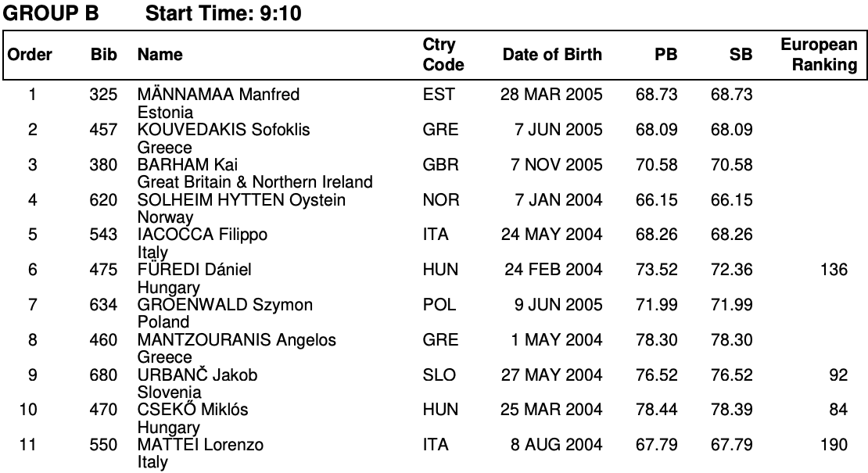
Task: Select FÜREDI Dániel's European ranking 136
Action: pos(834,270)
